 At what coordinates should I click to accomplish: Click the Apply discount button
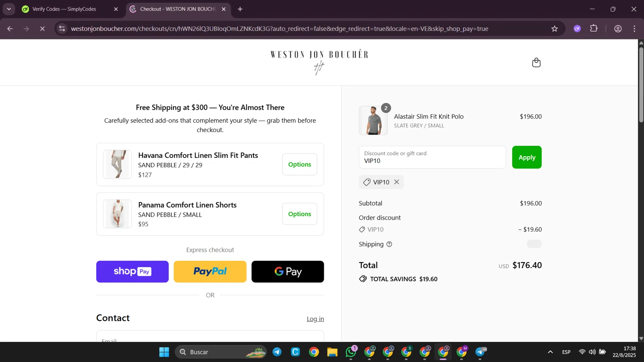coord(526,157)
